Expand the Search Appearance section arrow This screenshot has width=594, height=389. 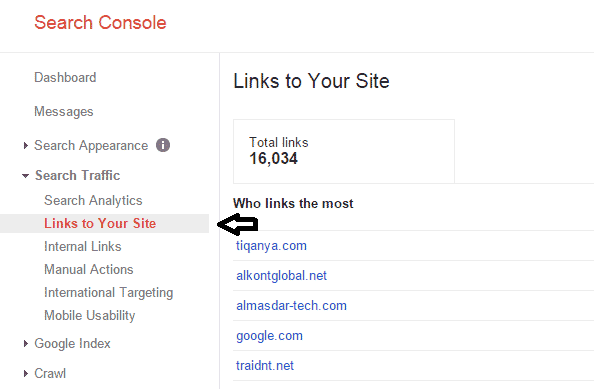point(25,145)
